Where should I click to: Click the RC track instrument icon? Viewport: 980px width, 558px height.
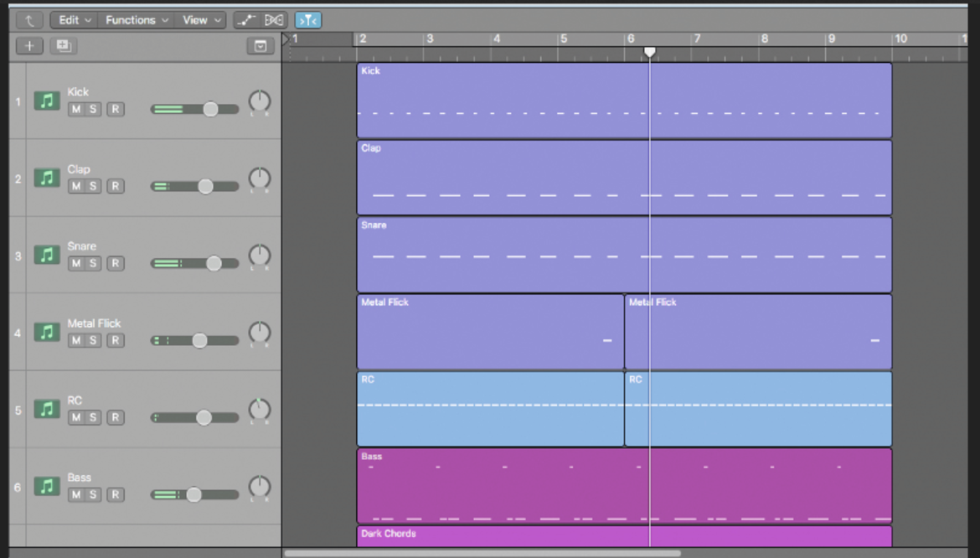(47, 409)
